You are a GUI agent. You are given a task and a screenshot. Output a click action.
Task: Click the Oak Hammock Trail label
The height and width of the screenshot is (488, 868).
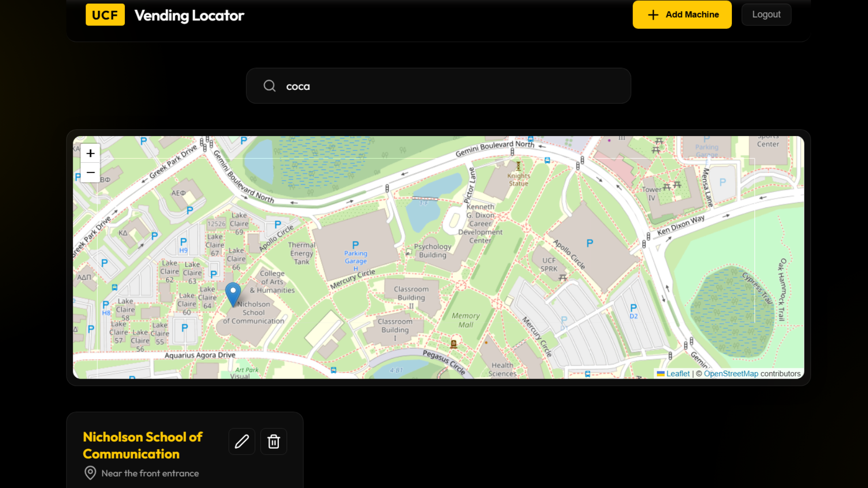click(782, 290)
